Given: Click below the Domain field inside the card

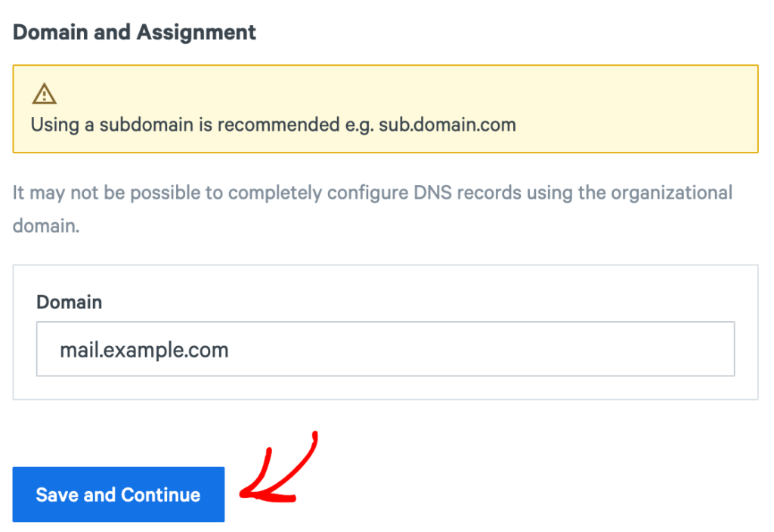Looking at the screenshot, I should pyautogui.click(x=385, y=385).
